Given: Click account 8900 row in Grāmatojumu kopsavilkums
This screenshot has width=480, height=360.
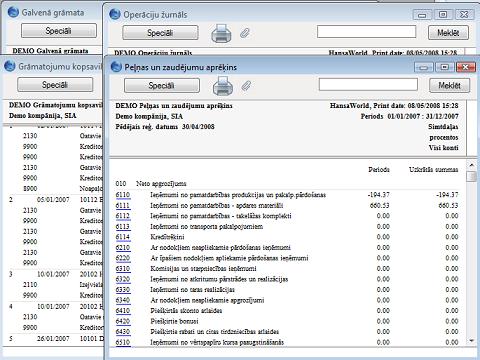Looking at the screenshot, I should click(30, 189).
